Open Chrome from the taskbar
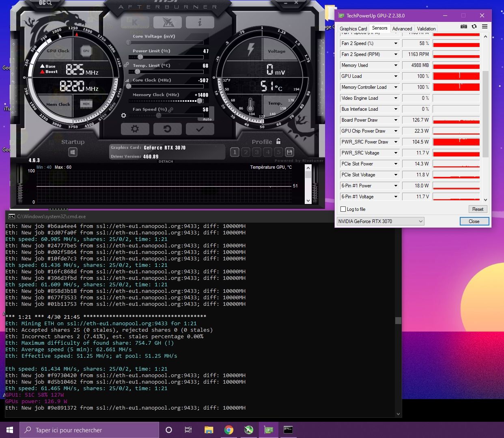The width and height of the screenshot is (504, 438). pos(229,430)
